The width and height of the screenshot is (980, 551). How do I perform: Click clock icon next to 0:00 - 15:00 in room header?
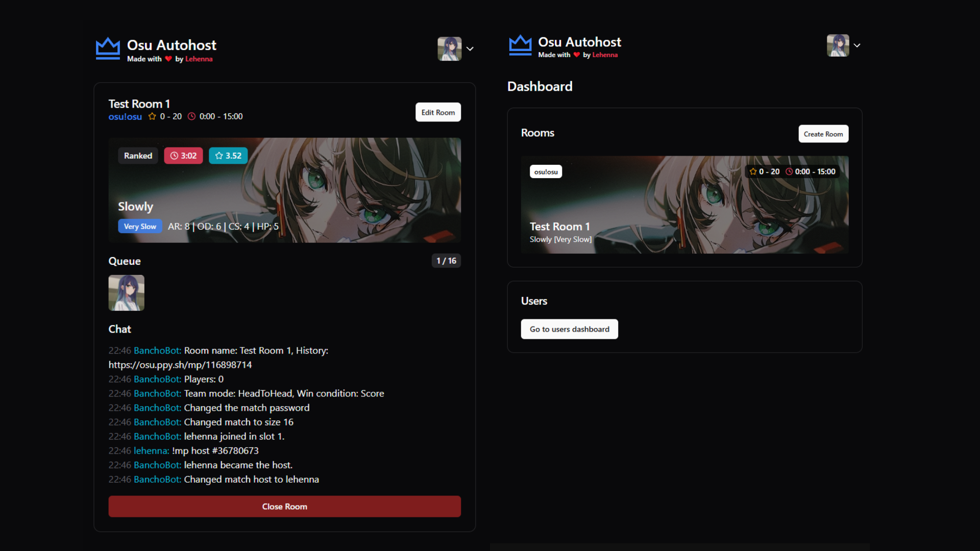click(x=191, y=116)
